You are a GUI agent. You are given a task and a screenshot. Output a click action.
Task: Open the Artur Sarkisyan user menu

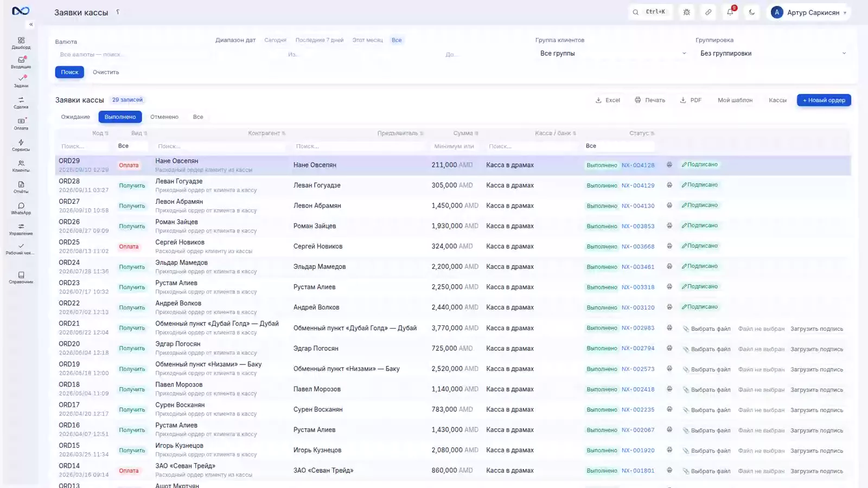pyautogui.click(x=808, y=12)
